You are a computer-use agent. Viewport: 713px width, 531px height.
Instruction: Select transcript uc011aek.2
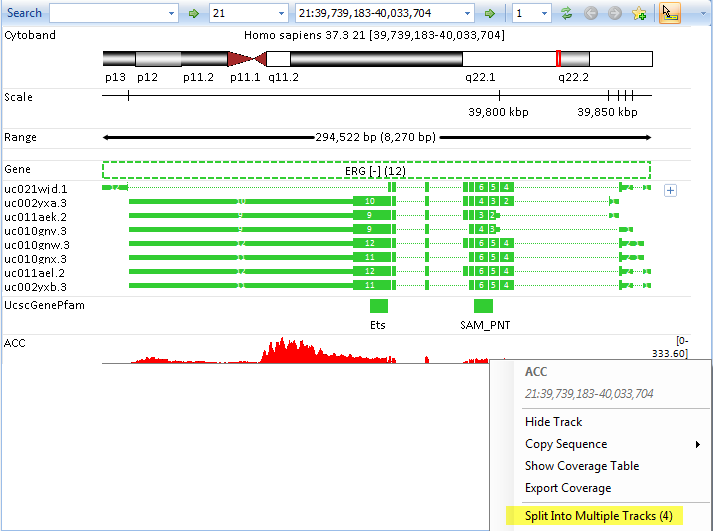[x=35, y=217]
